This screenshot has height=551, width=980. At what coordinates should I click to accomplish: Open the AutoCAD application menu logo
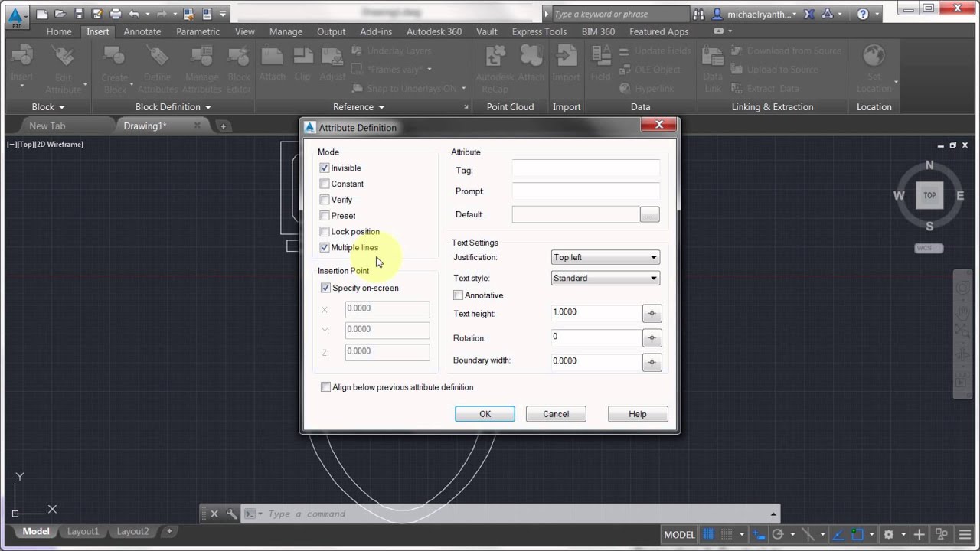click(x=15, y=17)
